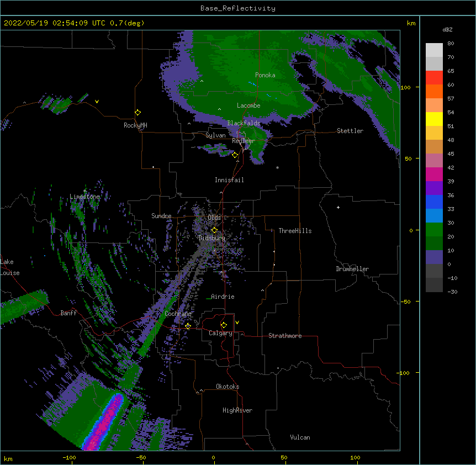Click the Drumheller city label
Screen dimensions: 476x465
point(352,268)
